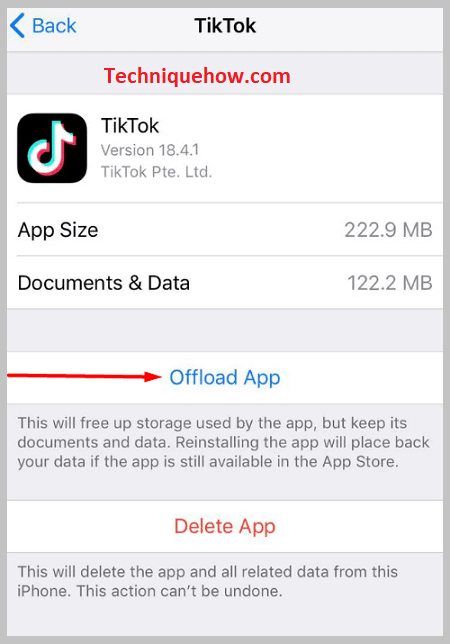Click the Version 18.4.1 text
Viewport: 450px width, 644px height.
(150, 150)
